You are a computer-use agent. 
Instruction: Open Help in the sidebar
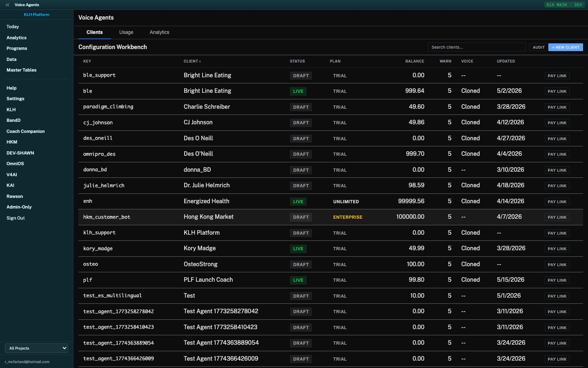[x=11, y=88]
